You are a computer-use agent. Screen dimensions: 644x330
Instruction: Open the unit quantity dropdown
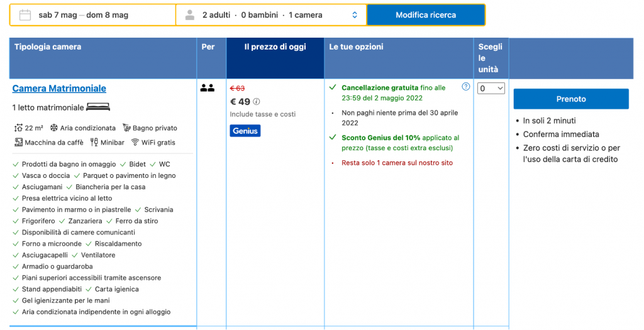[491, 89]
